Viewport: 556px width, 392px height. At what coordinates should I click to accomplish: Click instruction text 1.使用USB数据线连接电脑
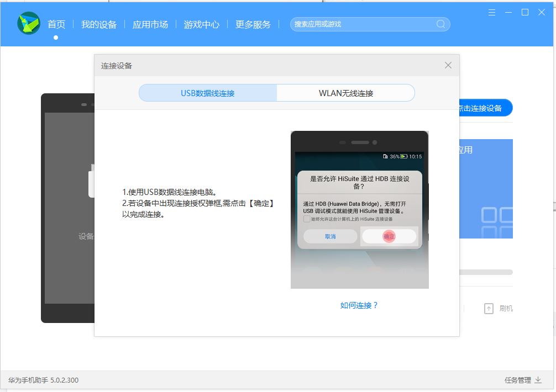click(x=170, y=192)
